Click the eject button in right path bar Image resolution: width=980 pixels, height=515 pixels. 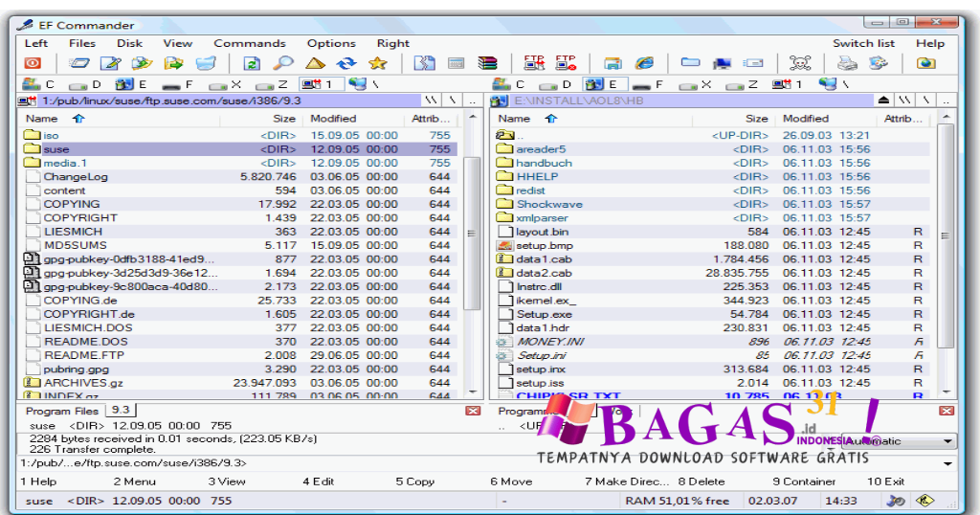coord(883,100)
